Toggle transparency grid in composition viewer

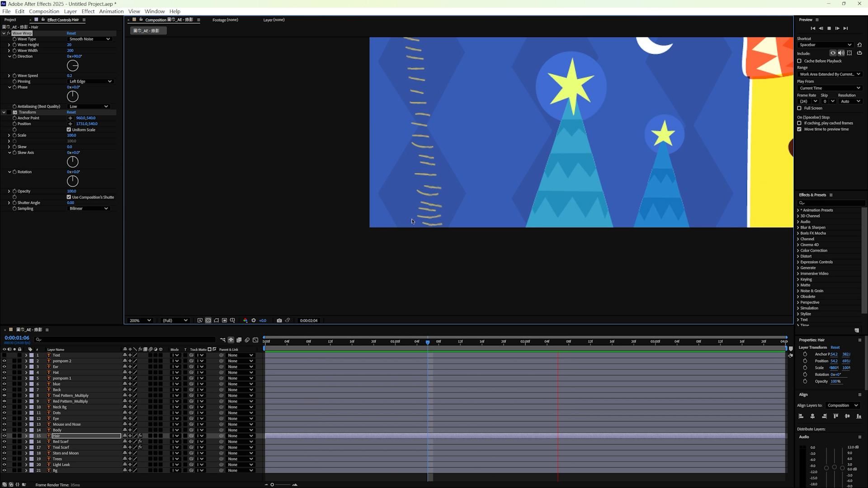(208, 320)
